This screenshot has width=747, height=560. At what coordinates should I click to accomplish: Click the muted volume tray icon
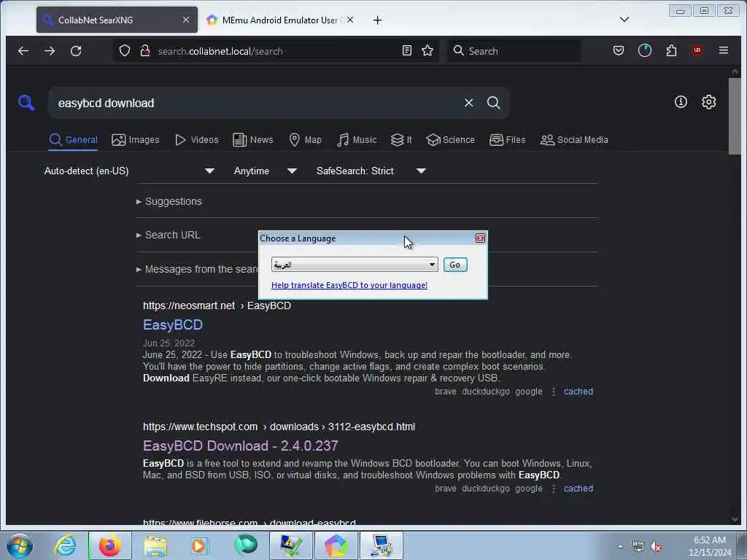[656, 547]
